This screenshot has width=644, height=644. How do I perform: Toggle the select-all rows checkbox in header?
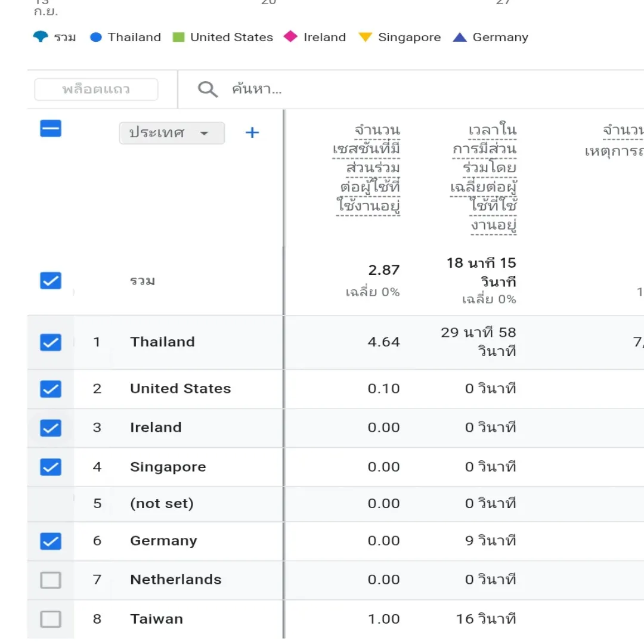[51, 129]
